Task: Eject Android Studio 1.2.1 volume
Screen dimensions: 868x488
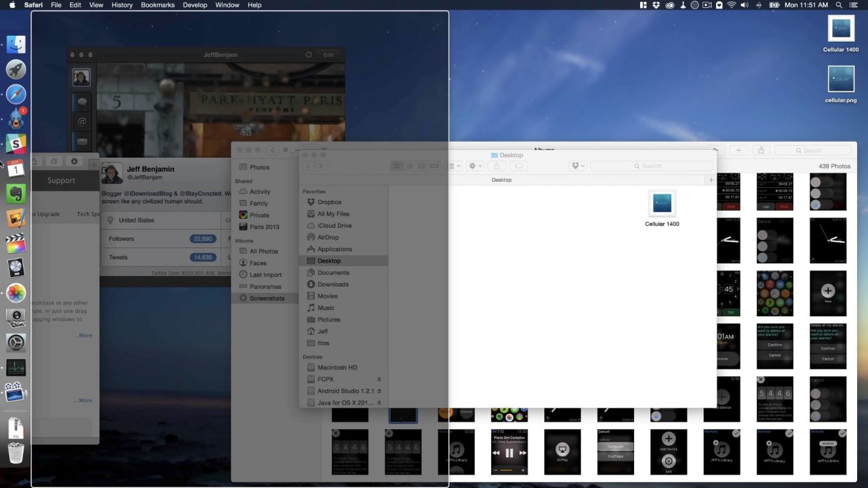Action: point(379,391)
